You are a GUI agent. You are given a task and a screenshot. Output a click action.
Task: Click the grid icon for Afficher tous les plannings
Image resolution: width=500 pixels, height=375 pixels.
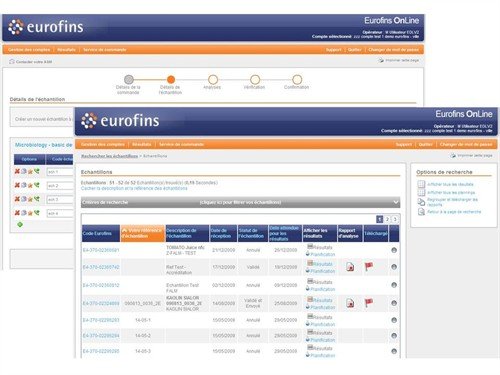tap(421, 192)
